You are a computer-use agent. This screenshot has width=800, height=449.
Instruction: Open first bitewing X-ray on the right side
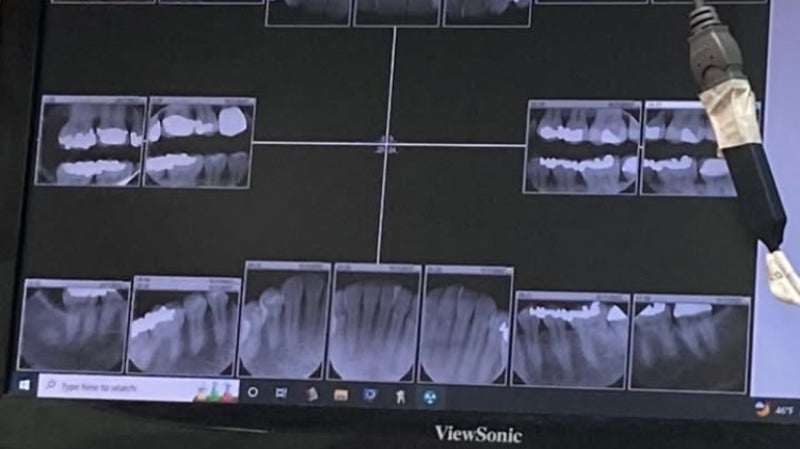(583, 148)
